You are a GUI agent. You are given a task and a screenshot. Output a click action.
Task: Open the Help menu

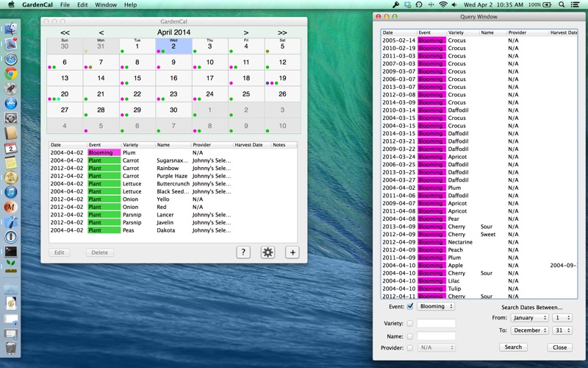tap(131, 4)
